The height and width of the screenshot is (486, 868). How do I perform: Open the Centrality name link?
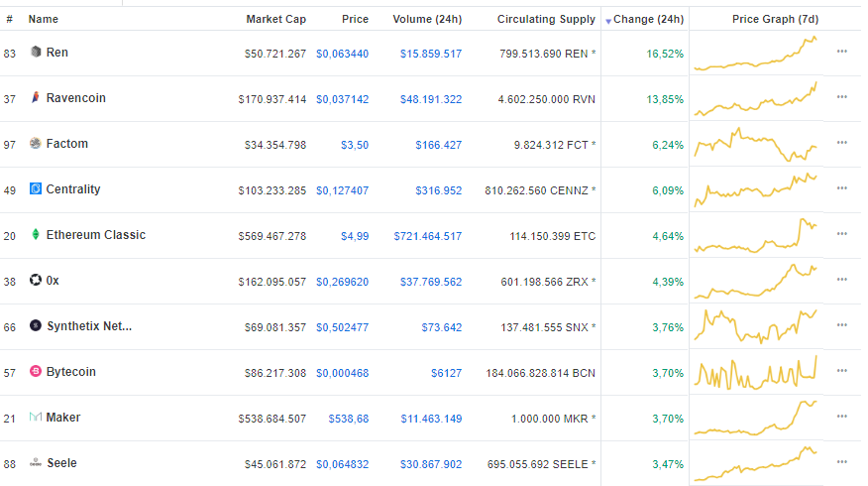[73, 189]
